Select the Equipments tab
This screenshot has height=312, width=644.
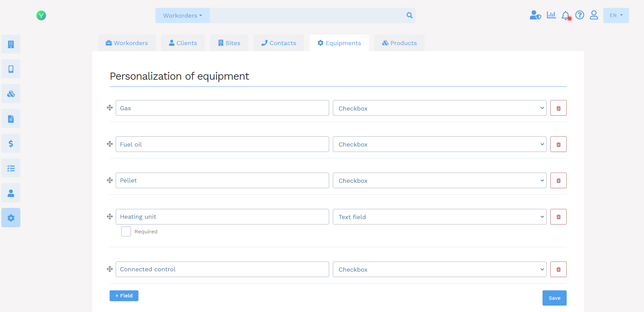(339, 43)
